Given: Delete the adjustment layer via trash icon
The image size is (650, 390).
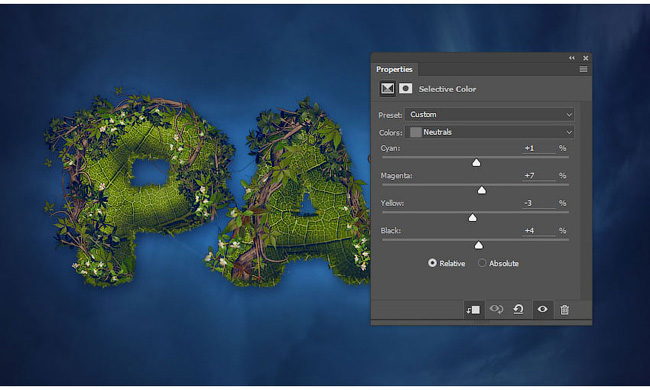Looking at the screenshot, I should 564,310.
